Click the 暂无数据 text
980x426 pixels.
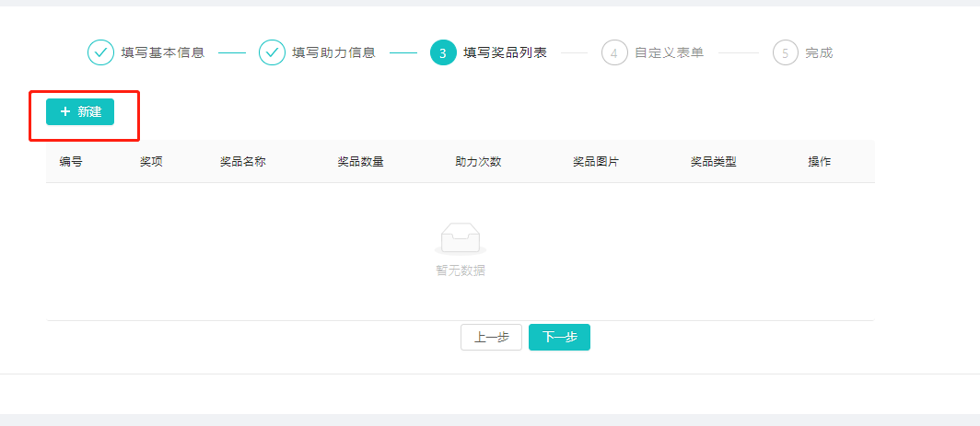[x=461, y=271]
